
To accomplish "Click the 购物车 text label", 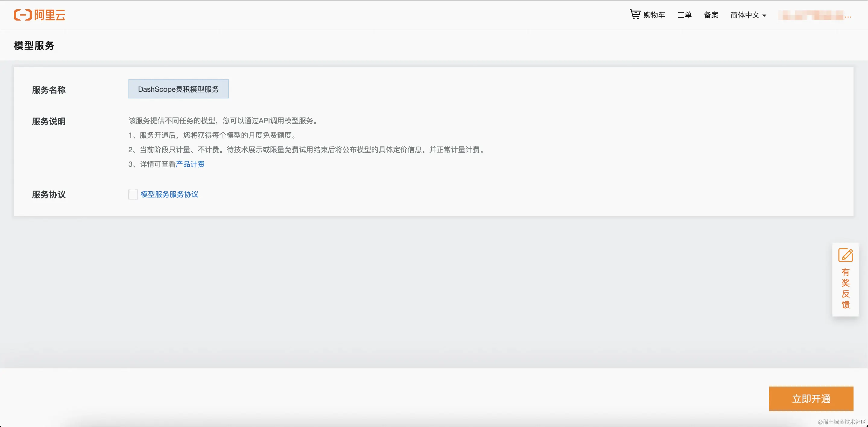I will pyautogui.click(x=654, y=15).
